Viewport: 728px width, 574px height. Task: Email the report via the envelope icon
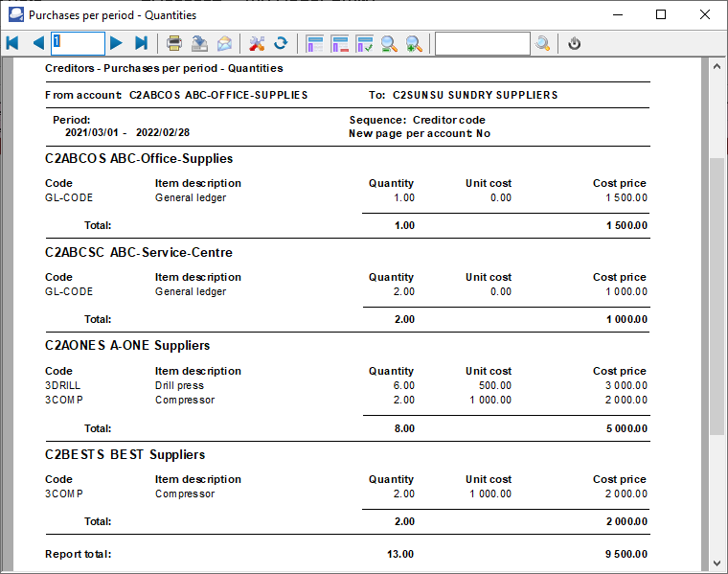pyautogui.click(x=224, y=43)
